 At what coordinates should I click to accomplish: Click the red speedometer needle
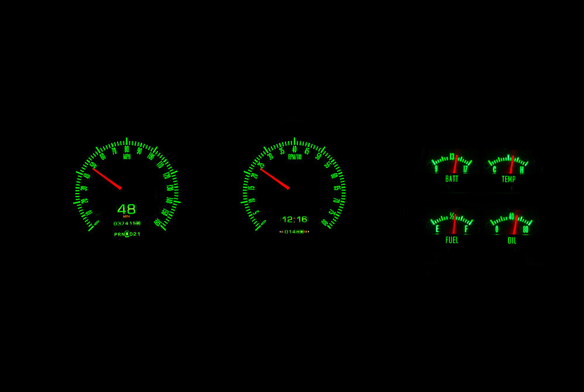[x=107, y=178]
